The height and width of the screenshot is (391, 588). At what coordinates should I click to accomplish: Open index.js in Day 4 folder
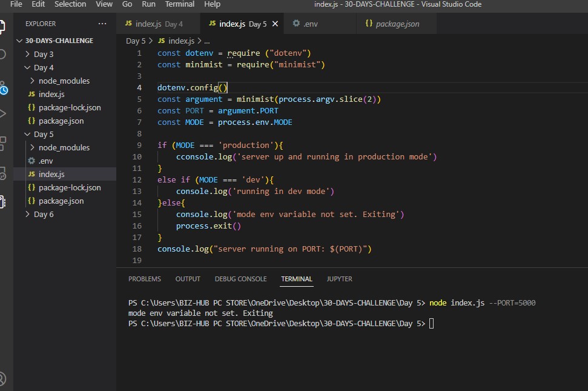pyautogui.click(x=51, y=94)
